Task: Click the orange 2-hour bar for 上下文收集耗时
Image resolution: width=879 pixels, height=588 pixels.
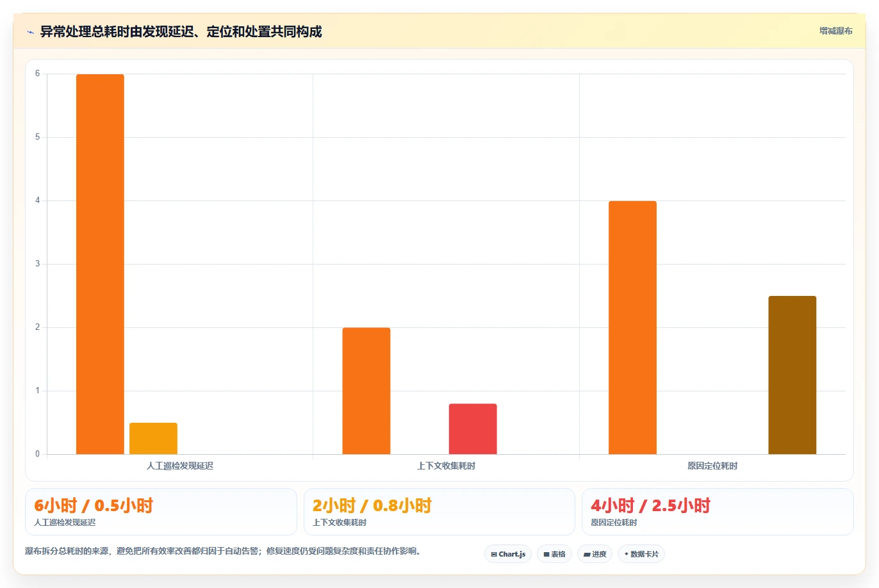Action: coord(366,391)
